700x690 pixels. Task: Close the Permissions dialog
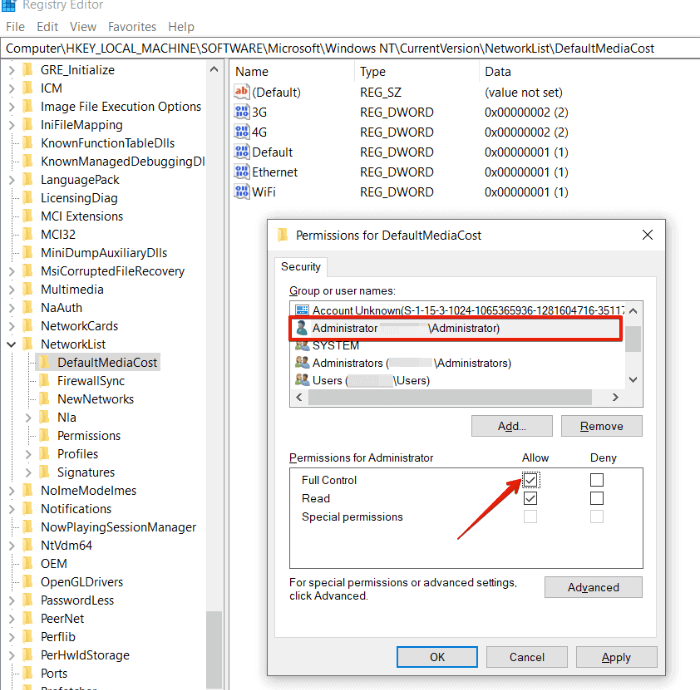click(x=647, y=235)
